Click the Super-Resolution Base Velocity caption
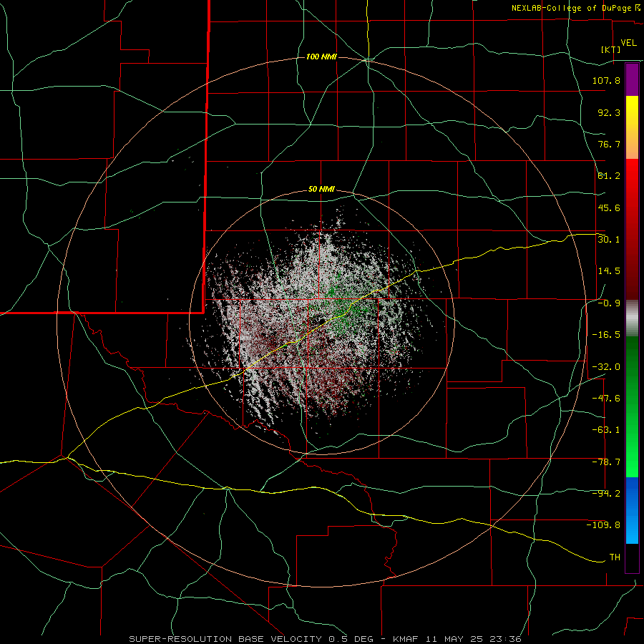The height and width of the screenshot is (644, 644). 326,639
